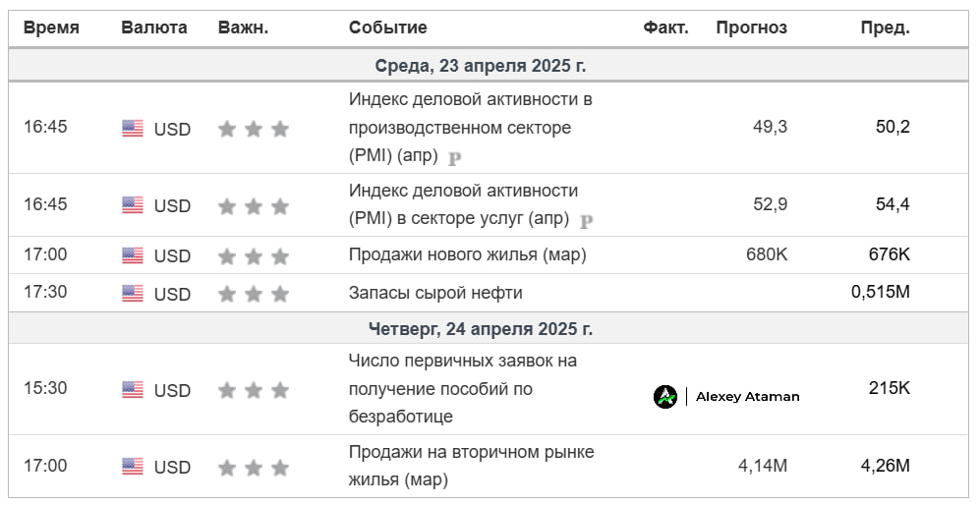Click previous value 54,4

pos(893,203)
